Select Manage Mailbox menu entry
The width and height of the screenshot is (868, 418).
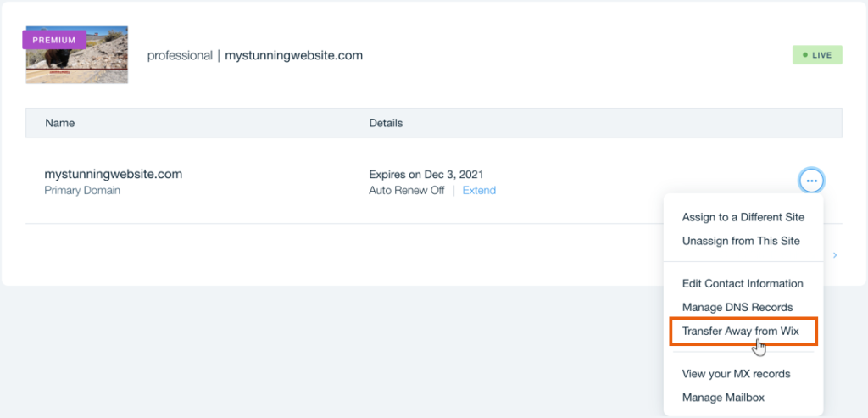(x=723, y=397)
